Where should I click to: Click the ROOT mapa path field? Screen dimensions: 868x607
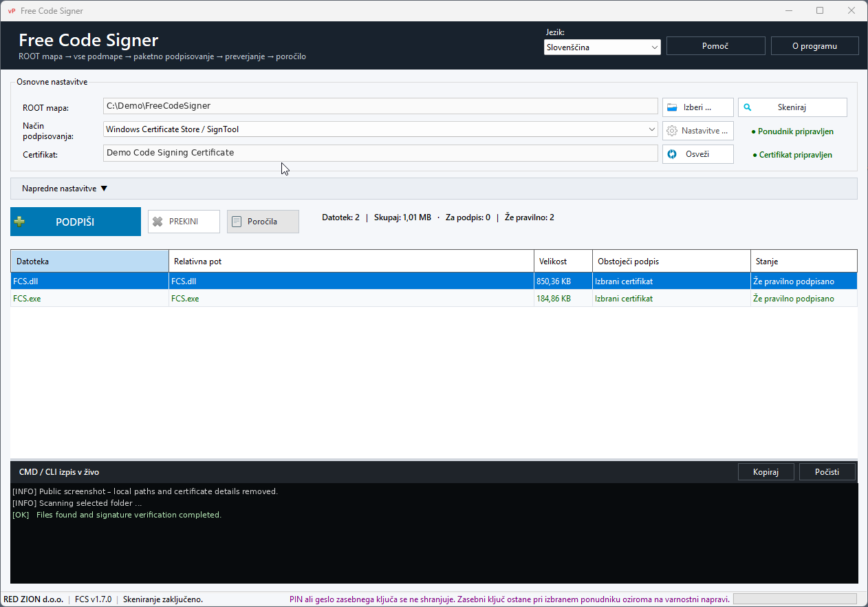(380, 106)
